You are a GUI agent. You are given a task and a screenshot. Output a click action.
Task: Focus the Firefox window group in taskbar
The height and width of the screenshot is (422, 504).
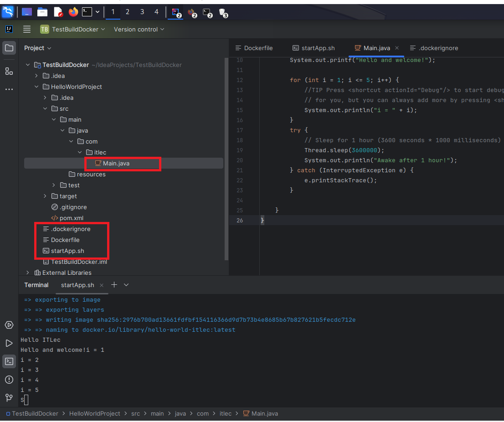click(x=192, y=13)
